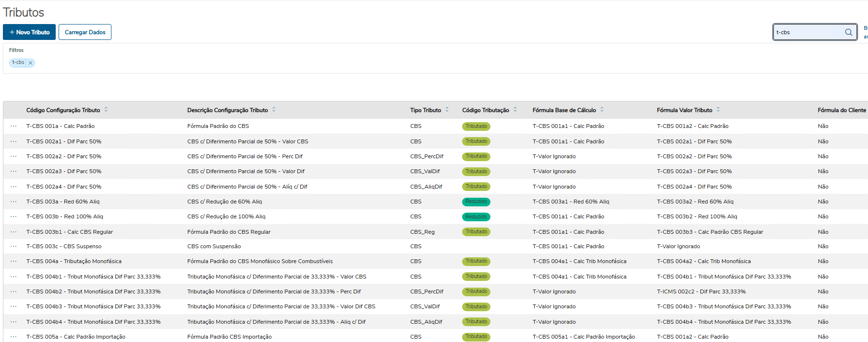Click the Tributado badge for T-CBS 001a
Image resolution: width=868 pixels, height=342 pixels.
point(476,127)
